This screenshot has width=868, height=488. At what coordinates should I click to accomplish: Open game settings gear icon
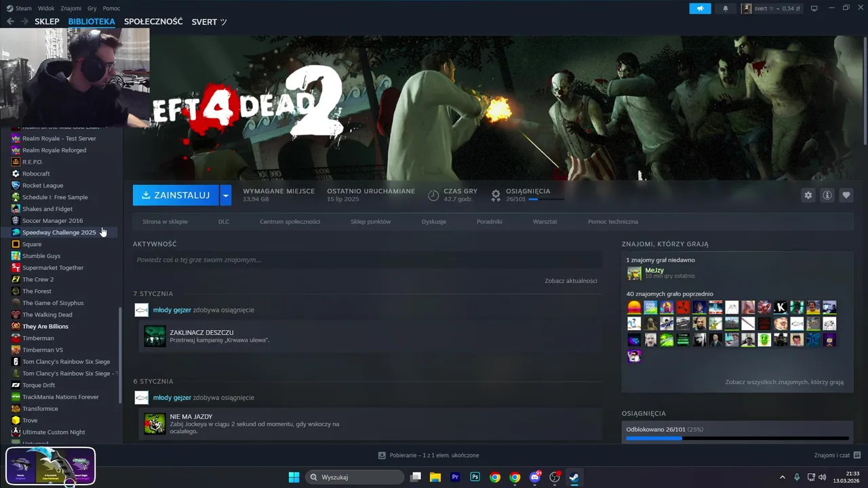point(808,195)
